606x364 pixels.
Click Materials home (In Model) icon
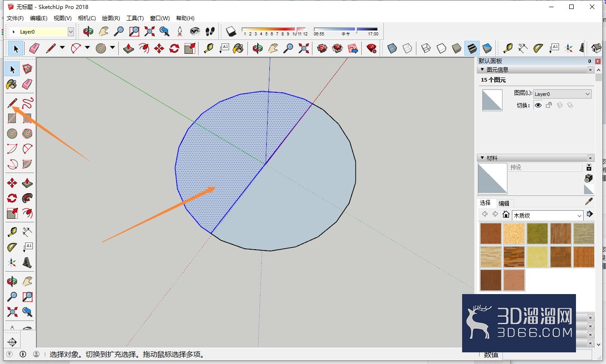(x=506, y=214)
